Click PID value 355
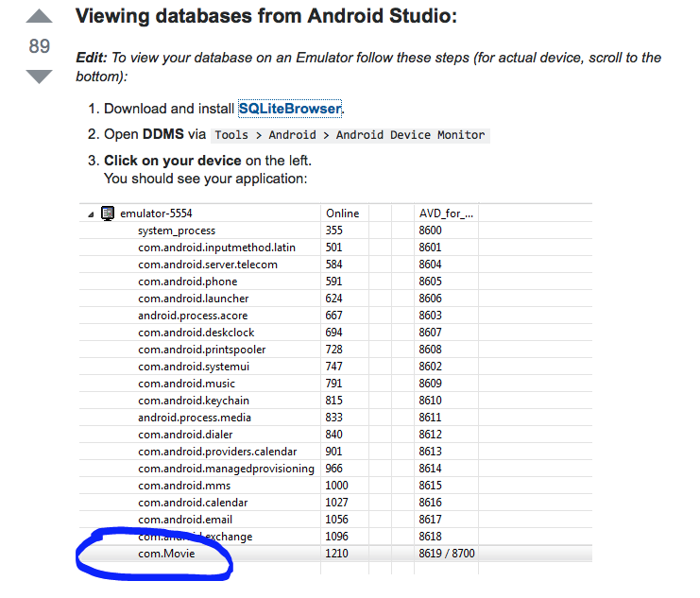The height and width of the screenshot is (598, 700). (x=333, y=231)
